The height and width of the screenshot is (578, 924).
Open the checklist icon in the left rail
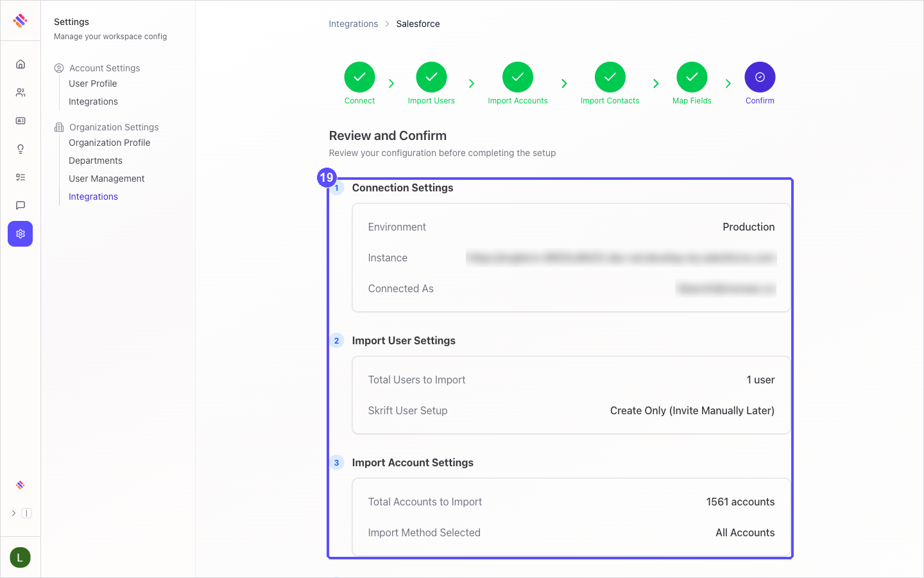(x=21, y=177)
